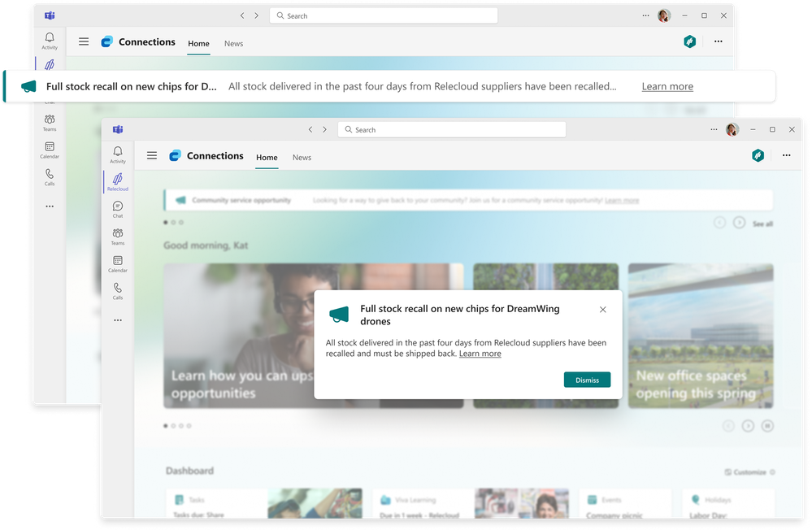
Task: Click the Search box in the front Teams window
Action: pos(452,129)
